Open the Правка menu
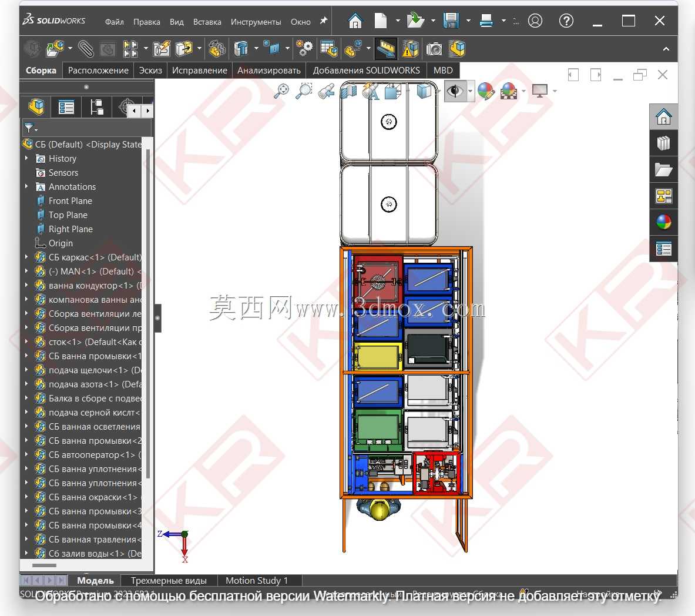The width and height of the screenshot is (695, 616). click(x=147, y=22)
